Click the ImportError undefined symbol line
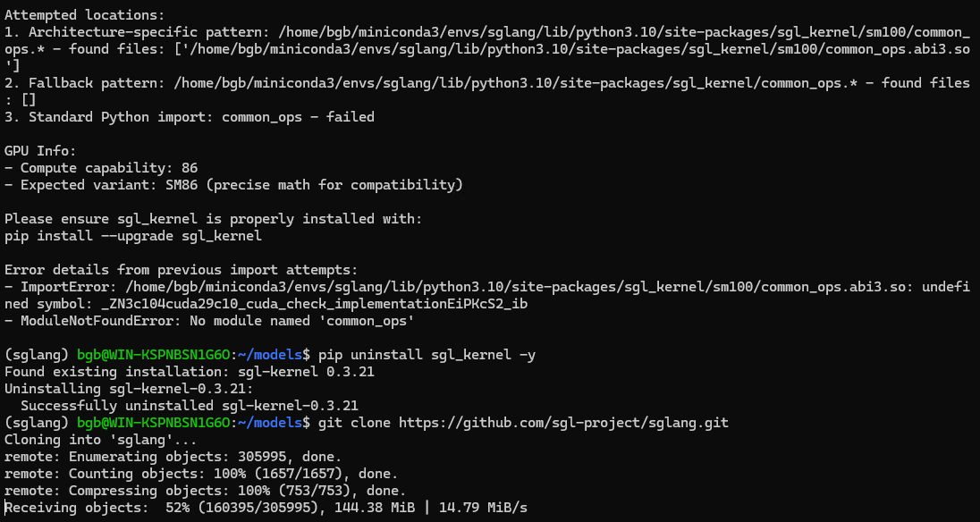 (487, 295)
